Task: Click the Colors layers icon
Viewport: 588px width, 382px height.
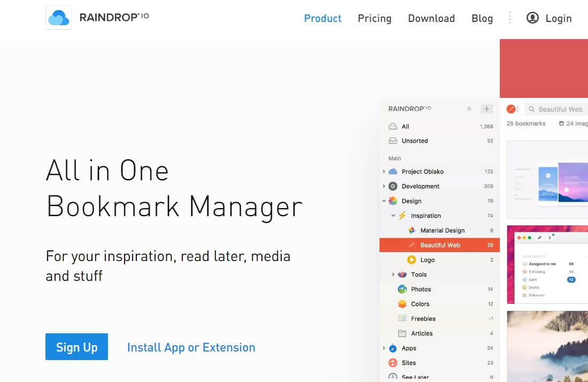Action: (x=402, y=304)
